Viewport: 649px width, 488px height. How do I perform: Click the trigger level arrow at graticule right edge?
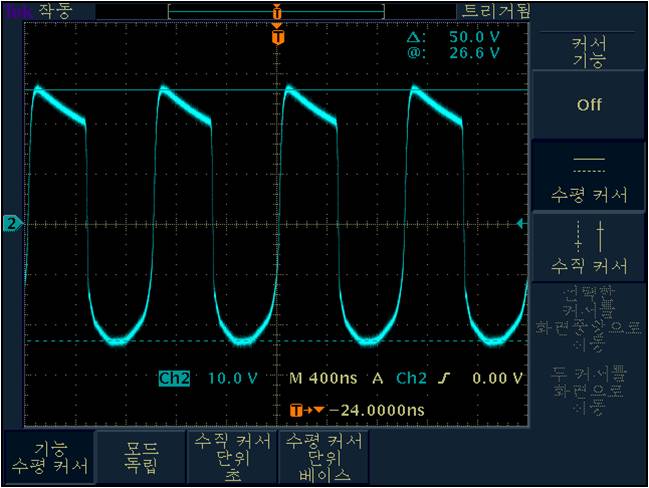[522, 224]
